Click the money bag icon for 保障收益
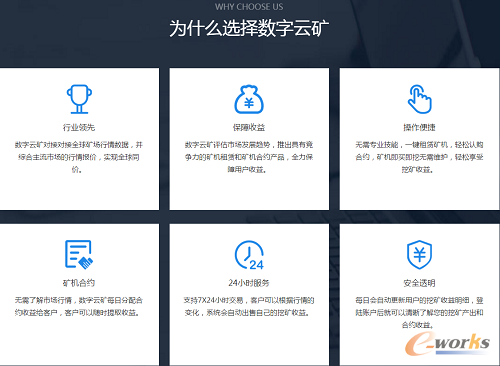500x366 pixels. click(249, 99)
